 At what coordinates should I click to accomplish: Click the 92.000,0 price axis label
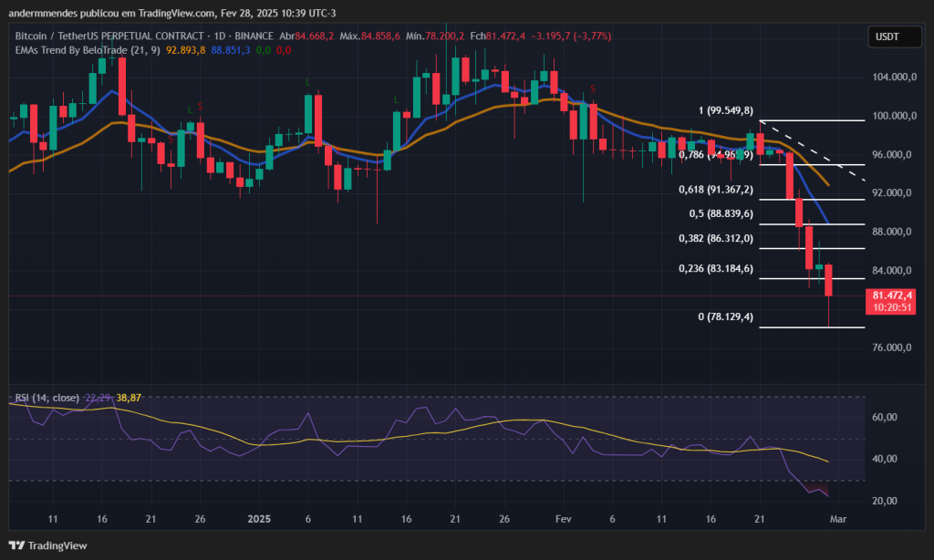(892, 193)
